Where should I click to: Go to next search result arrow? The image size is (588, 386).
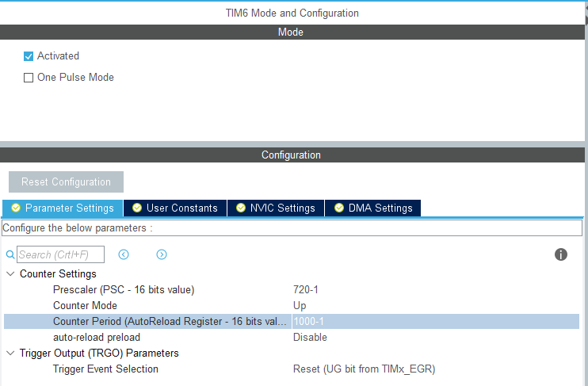pyautogui.click(x=161, y=254)
